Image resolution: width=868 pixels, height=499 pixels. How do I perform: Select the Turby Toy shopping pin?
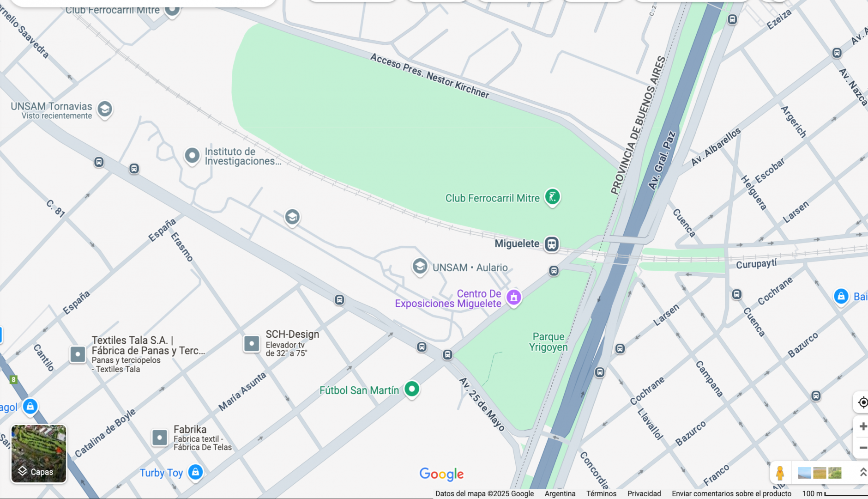[x=195, y=473]
